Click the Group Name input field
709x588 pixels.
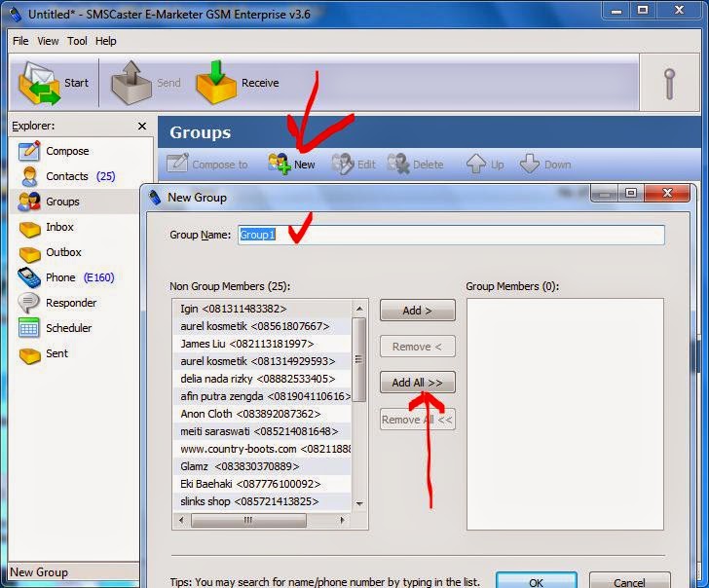tap(451, 235)
